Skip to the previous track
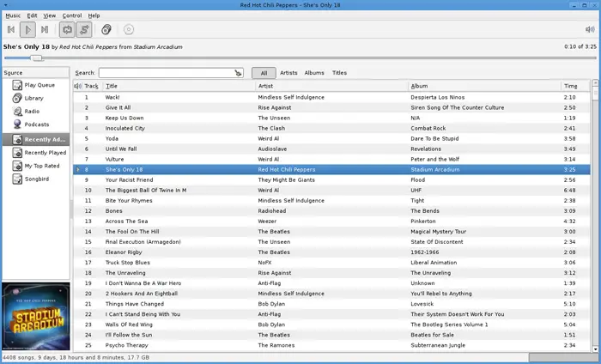The width and height of the screenshot is (601, 364). (11, 29)
